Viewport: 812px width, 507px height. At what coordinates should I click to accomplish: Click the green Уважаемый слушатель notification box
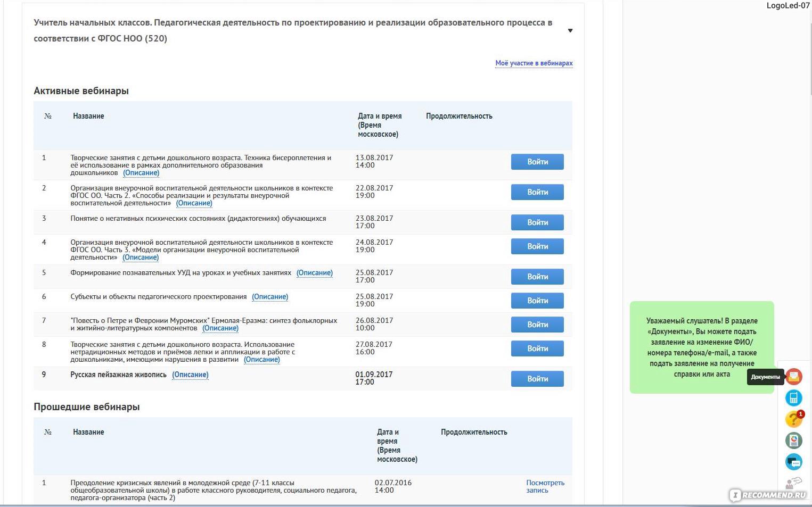[x=702, y=347]
